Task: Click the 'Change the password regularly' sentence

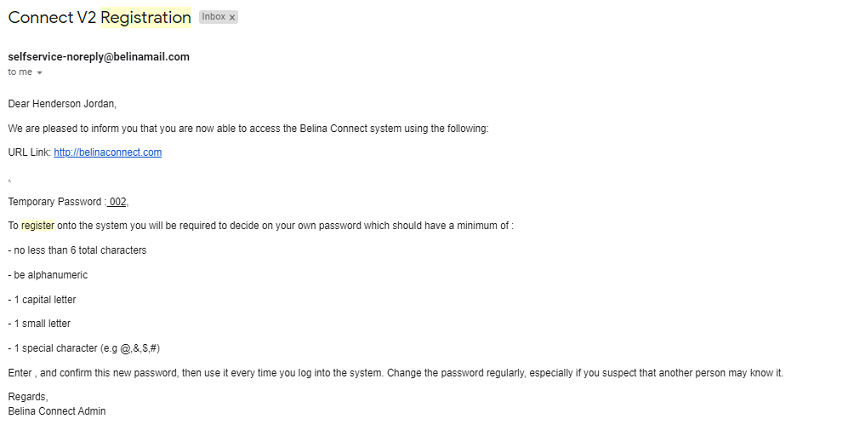Action: point(585,373)
